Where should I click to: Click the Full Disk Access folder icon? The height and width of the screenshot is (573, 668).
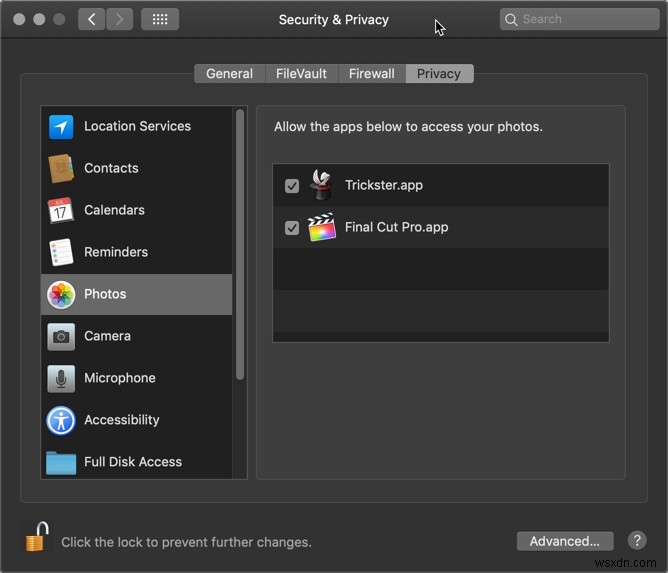click(61, 463)
